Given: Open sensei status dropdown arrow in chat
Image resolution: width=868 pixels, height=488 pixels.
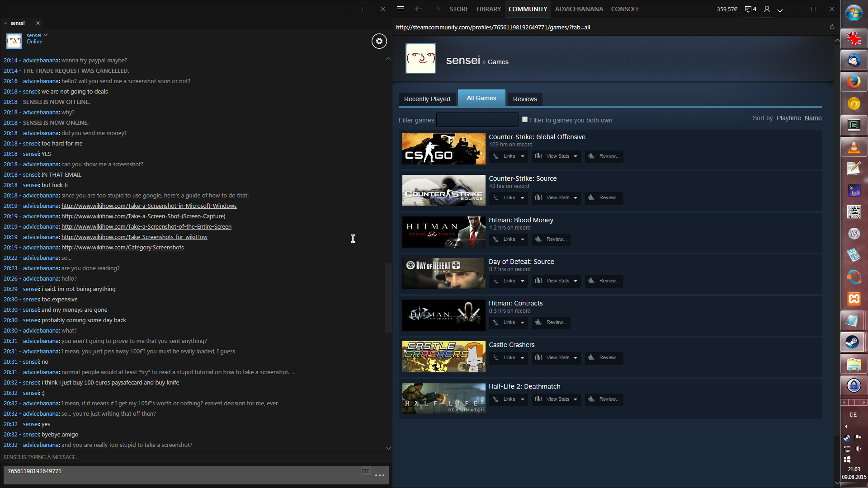Looking at the screenshot, I should (x=46, y=35).
